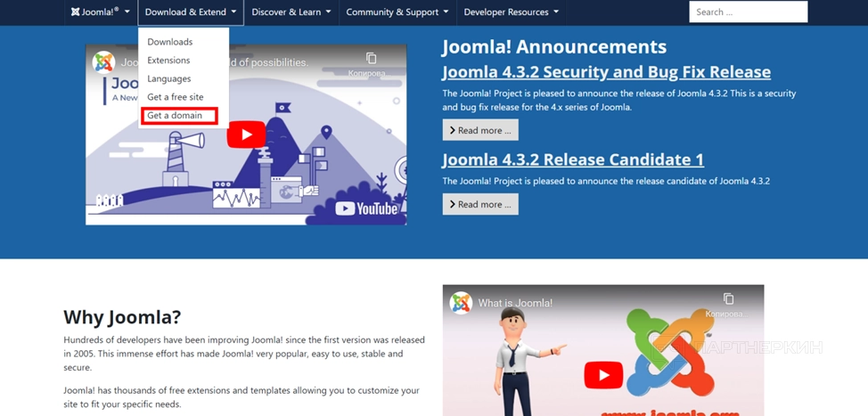The height and width of the screenshot is (416, 868).
Task: Play the What is Joomla video
Action: pos(603,376)
